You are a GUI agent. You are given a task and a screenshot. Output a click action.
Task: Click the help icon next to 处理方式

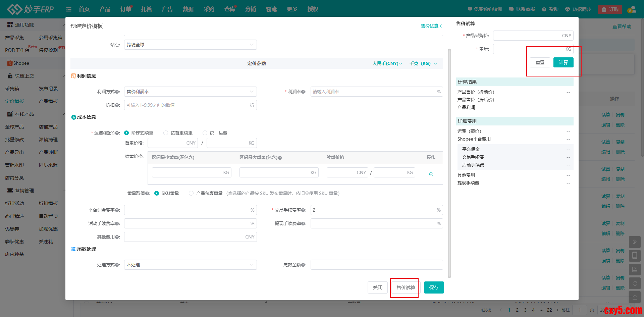pos(117,265)
